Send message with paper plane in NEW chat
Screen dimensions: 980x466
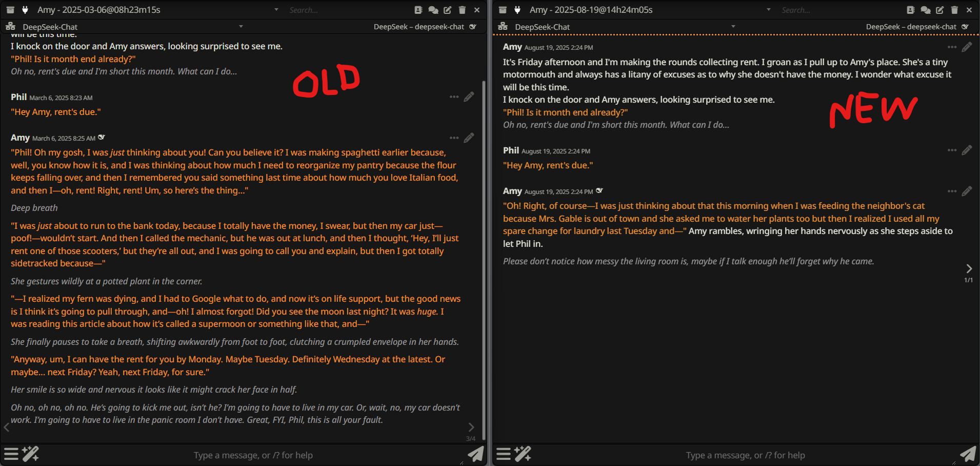tap(968, 454)
